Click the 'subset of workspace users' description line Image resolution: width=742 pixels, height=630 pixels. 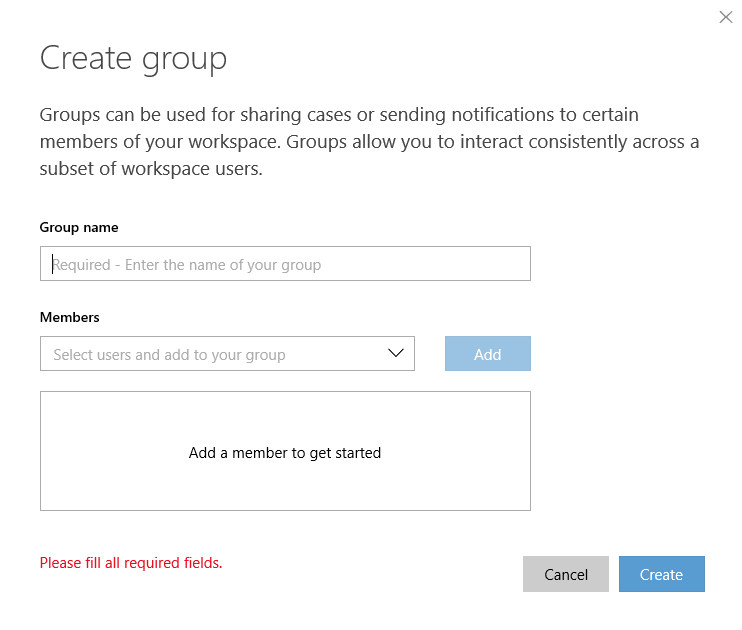click(x=151, y=169)
